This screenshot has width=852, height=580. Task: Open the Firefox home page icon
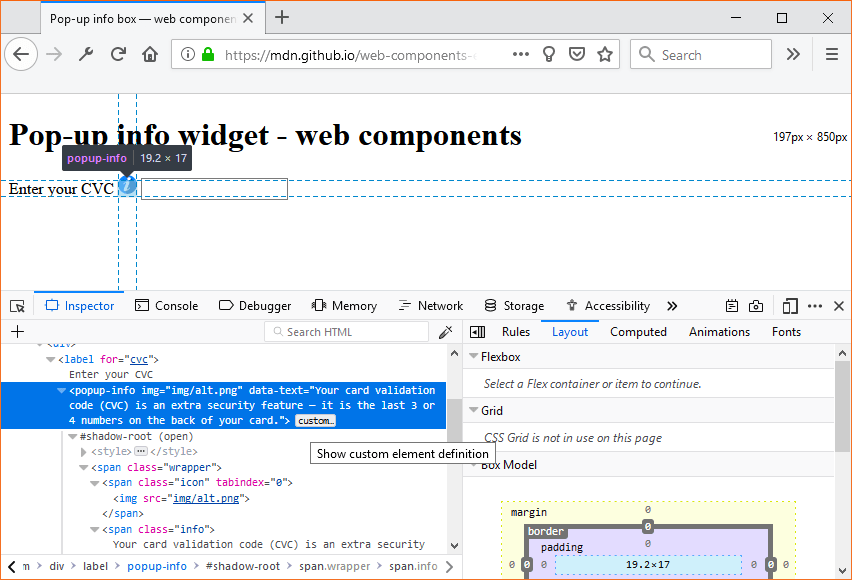coord(149,54)
